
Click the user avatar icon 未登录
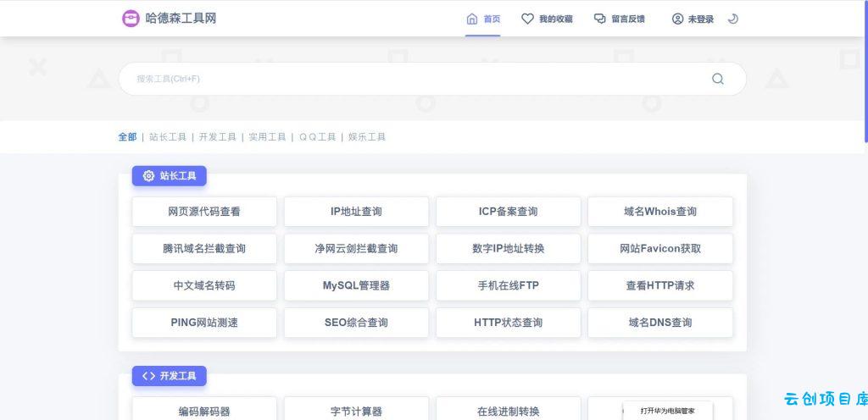(x=677, y=19)
